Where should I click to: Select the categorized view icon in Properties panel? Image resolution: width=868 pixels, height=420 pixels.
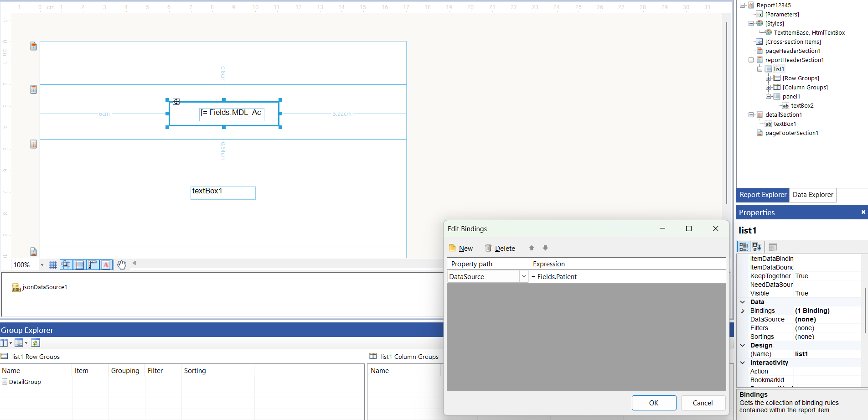[743, 247]
